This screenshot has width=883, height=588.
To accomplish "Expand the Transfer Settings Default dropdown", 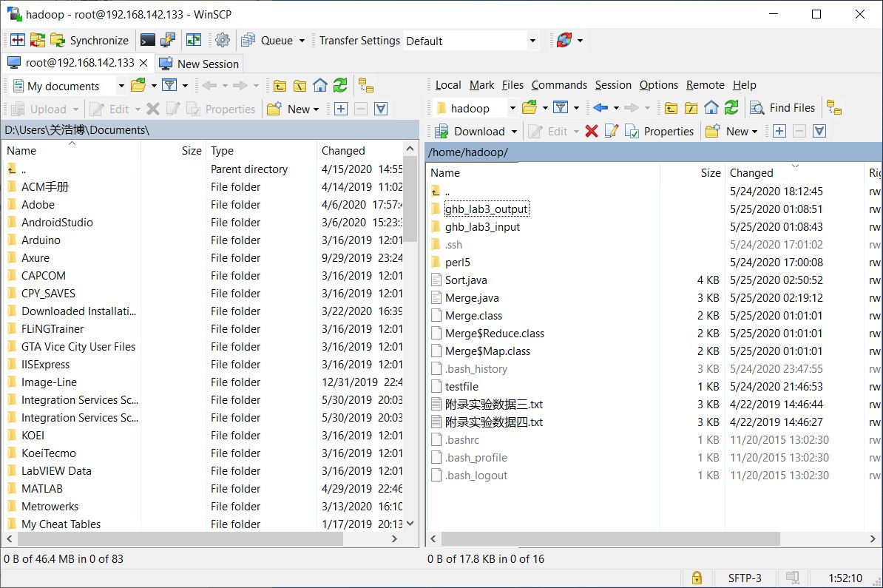I will pyautogui.click(x=532, y=41).
